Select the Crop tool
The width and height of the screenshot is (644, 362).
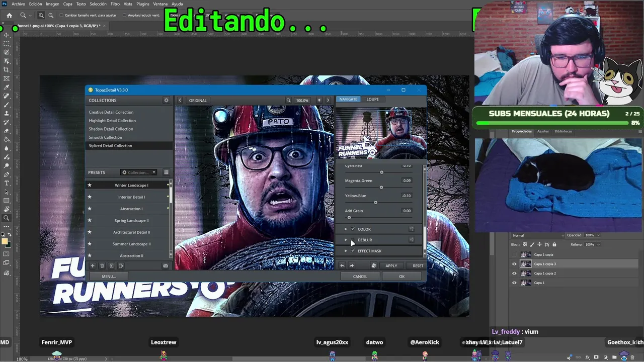(x=7, y=70)
